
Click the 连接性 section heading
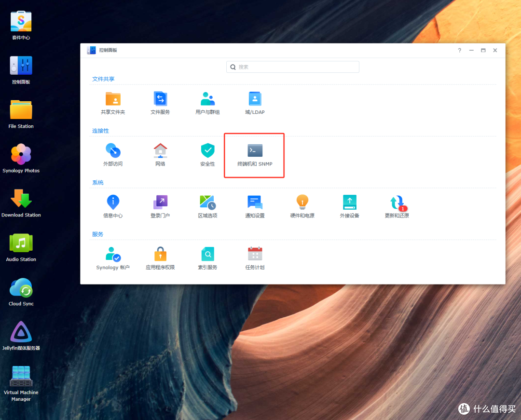coord(100,131)
